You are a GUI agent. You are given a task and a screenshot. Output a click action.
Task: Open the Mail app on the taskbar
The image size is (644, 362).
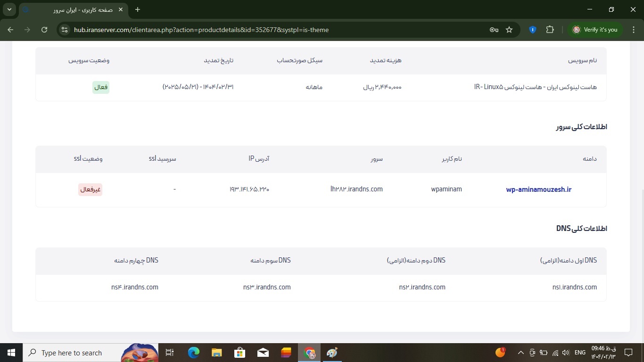(x=263, y=353)
